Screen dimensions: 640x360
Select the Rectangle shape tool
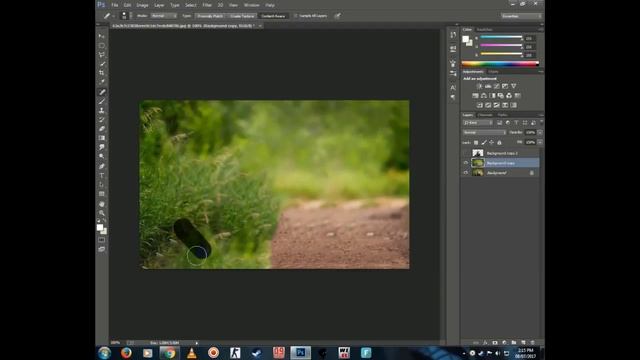point(102,194)
